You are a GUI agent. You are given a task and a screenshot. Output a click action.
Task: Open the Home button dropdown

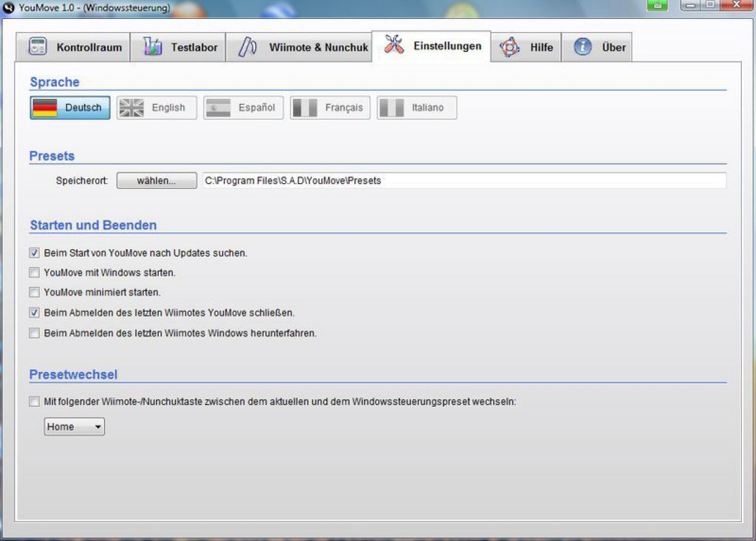pos(74,426)
